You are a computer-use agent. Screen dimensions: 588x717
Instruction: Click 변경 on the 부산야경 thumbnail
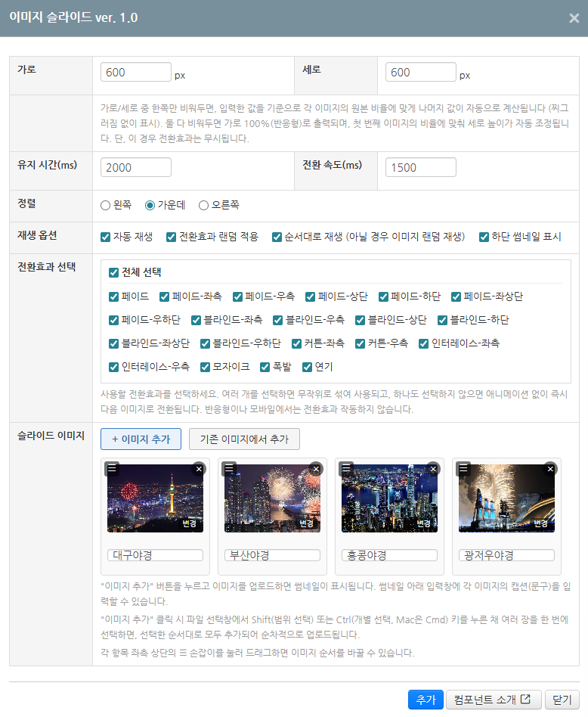pos(307,523)
